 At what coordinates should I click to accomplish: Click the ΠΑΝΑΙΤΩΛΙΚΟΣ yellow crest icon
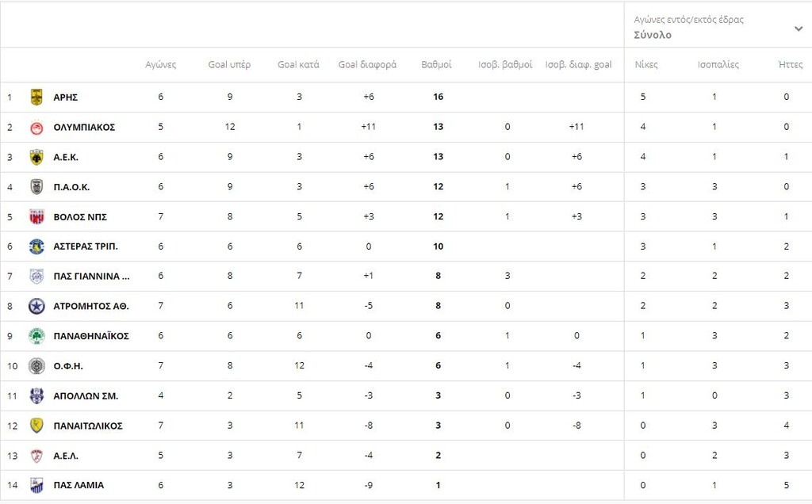pyautogui.click(x=36, y=426)
